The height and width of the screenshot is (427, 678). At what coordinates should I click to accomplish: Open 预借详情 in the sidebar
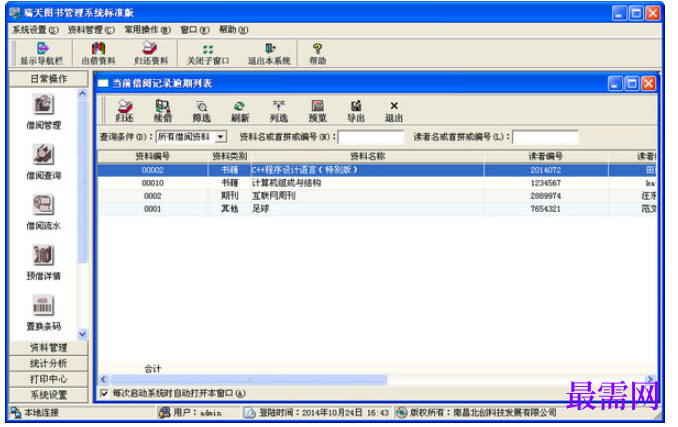coord(43,255)
